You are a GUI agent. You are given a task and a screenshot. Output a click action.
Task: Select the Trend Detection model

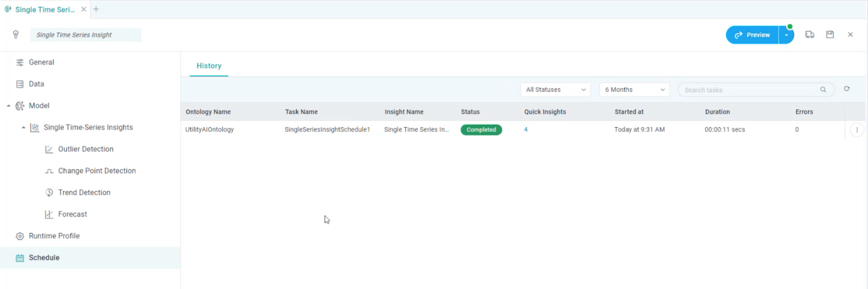coord(84,192)
